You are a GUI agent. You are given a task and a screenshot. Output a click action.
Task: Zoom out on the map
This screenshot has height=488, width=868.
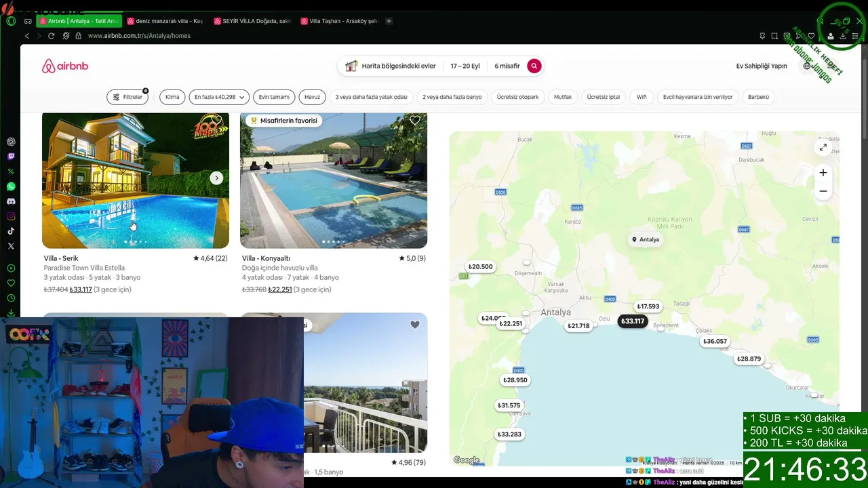click(823, 191)
